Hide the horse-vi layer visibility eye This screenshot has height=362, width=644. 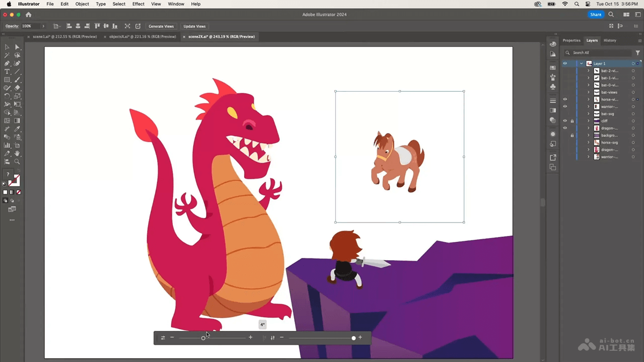[565, 99]
